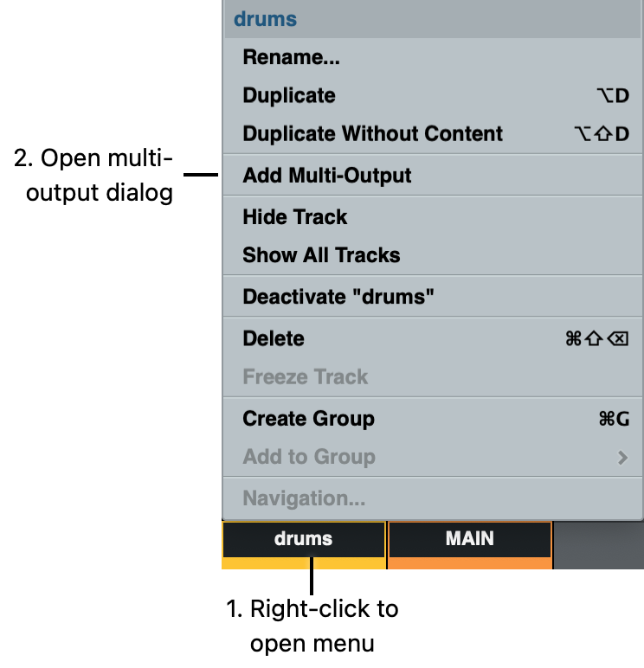Select the MAIN channel name label
This screenshot has height=668, width=644.
point(469,539)
